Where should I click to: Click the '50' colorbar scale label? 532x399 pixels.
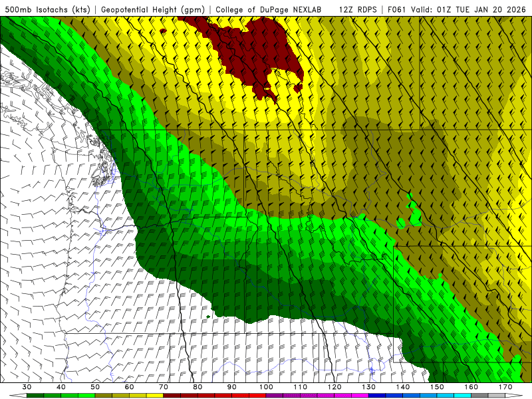(x=95, y=387)
